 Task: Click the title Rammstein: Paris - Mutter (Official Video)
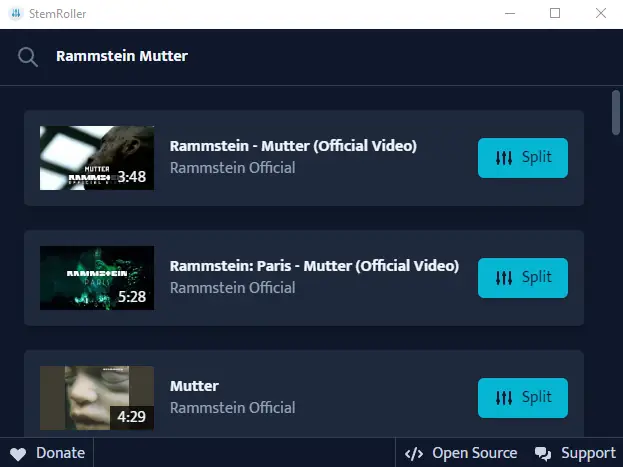click(314, 266)
